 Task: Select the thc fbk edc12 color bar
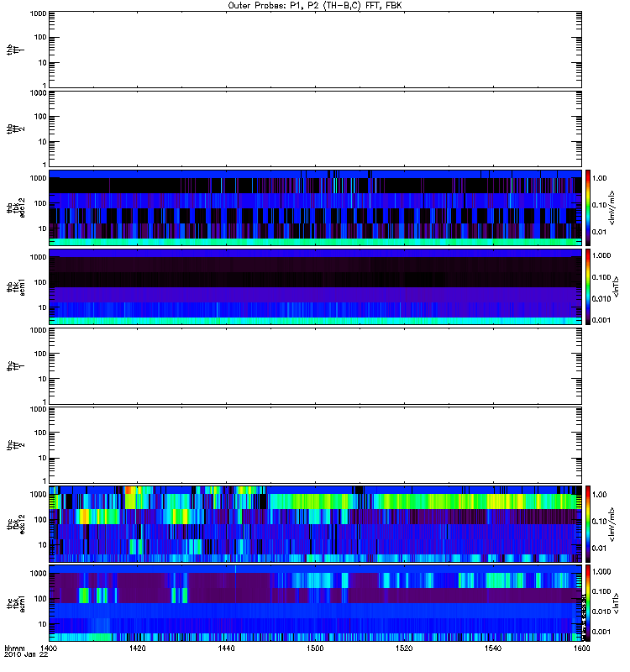click(588, 523)
